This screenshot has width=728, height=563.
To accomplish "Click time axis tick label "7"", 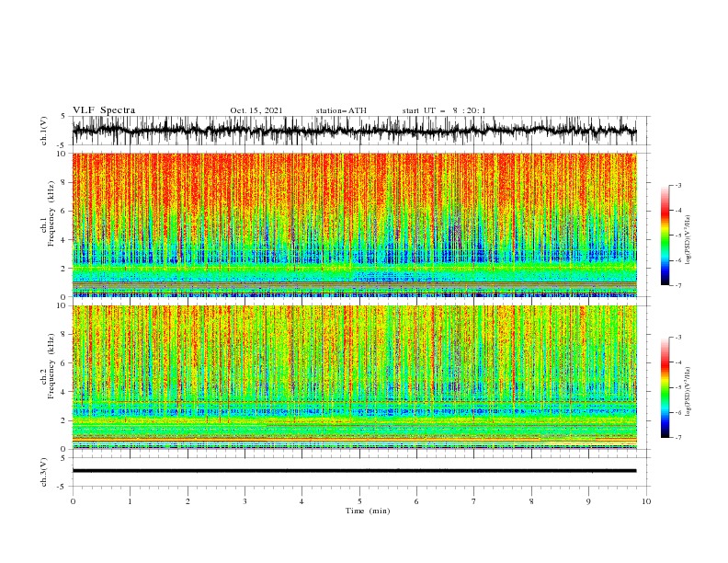I will coord(474,501).
